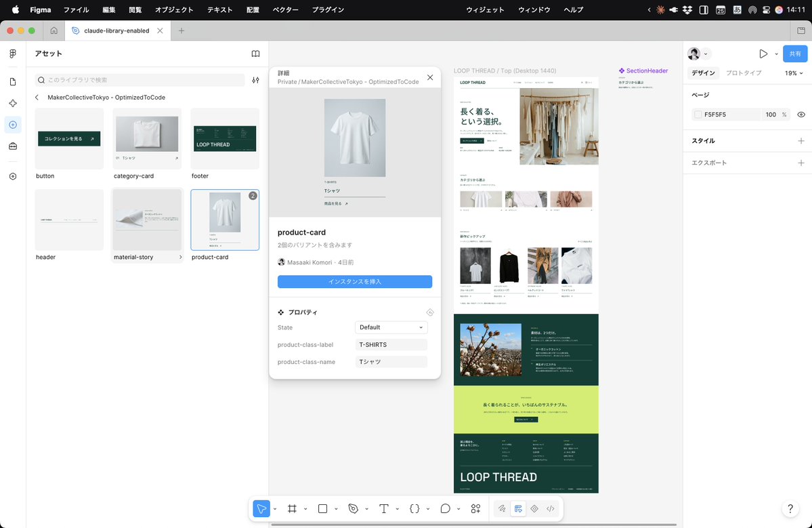Open the library book icon in Assets header

pyautogui.click(x=255, y=54)
